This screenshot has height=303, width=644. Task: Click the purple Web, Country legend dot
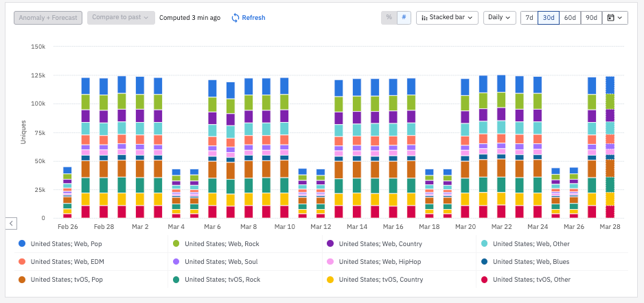click(x=330, y=243)
